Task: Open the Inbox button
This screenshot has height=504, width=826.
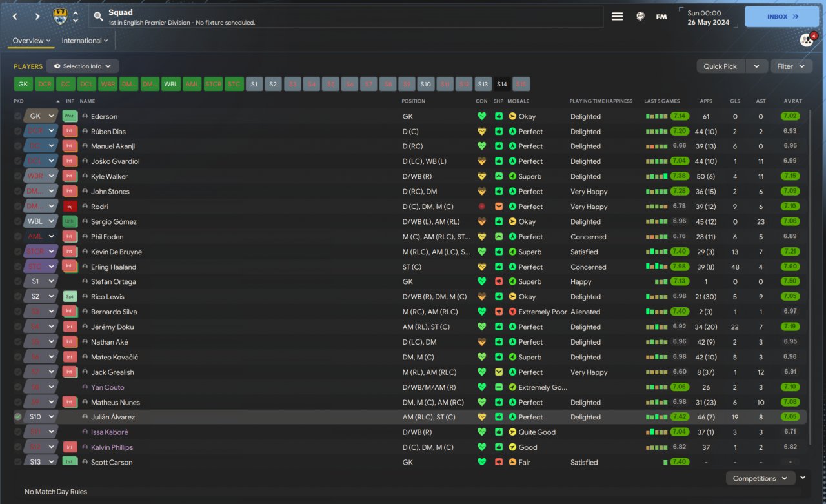Action: pos(781,17)
